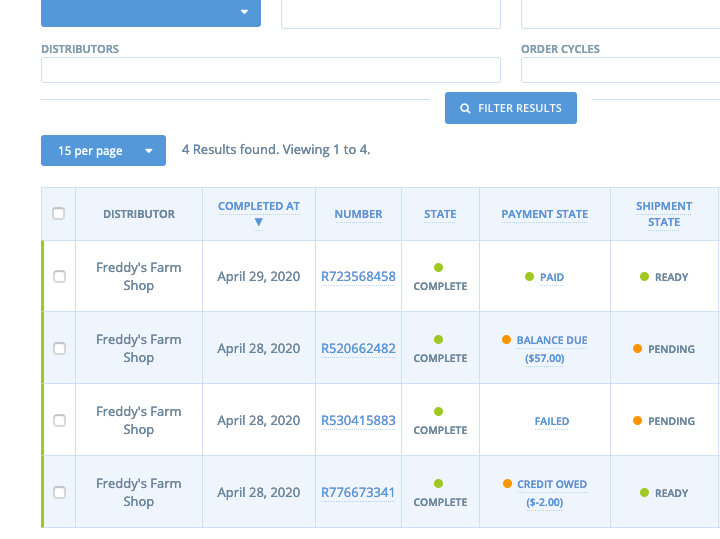The width and height of the screenshot is (720, 539).
Task: Check the box for order R723568458
Action: 59,276
